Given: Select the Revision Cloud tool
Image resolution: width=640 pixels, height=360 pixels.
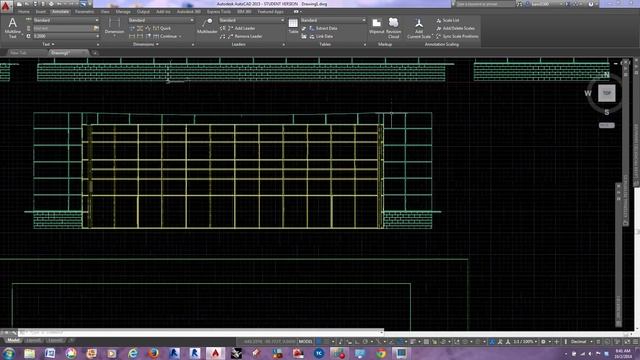Looking at the screenshot, I should click(x=393, y=28).
